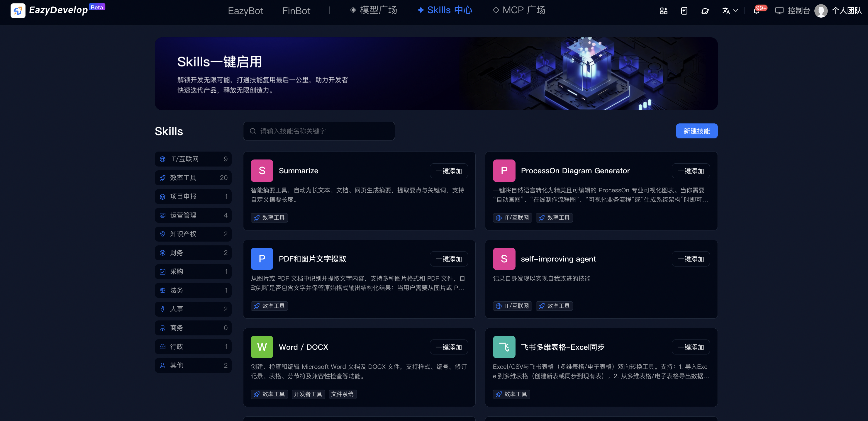Click 效率工具 tag on PDF和图片文字提取 card
The width and height of the screenshot is (868, 421).
click(x=269, y=306)
